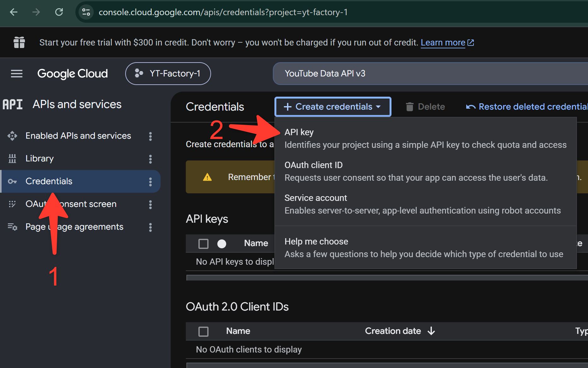This screenshot has height=368, width=588.
Task: Click the Library icon in the sidebar
Action: click(x=12, y=159)
